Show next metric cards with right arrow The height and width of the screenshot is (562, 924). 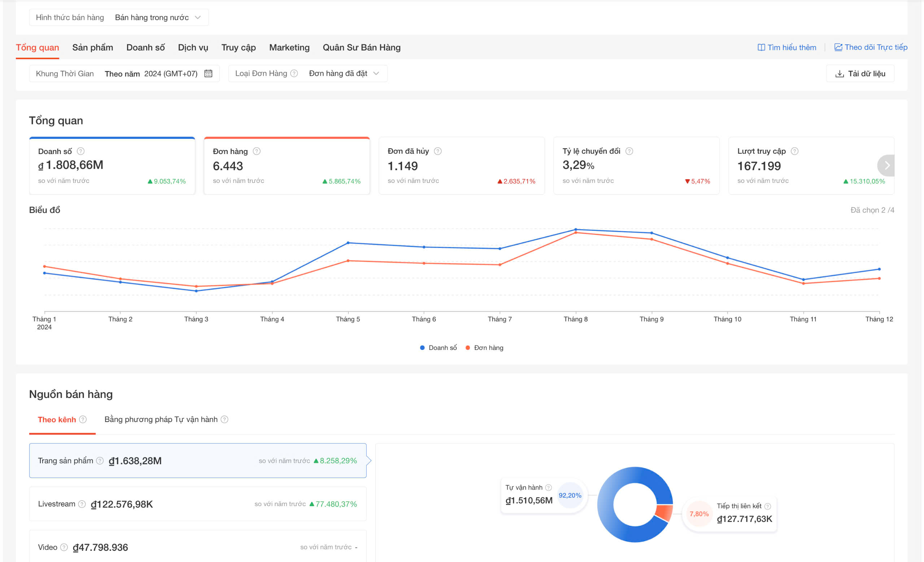pyautogui.click(x=886, y=165)
